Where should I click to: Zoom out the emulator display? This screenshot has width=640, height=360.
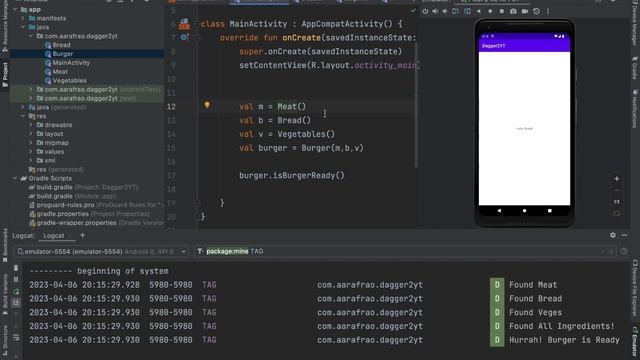tap(617, 190)
